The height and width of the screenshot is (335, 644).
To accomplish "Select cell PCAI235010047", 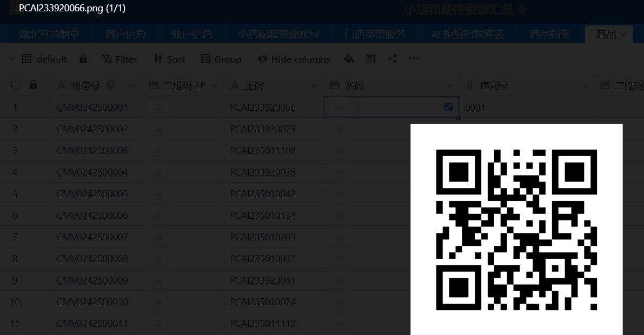I will (274, 259).
